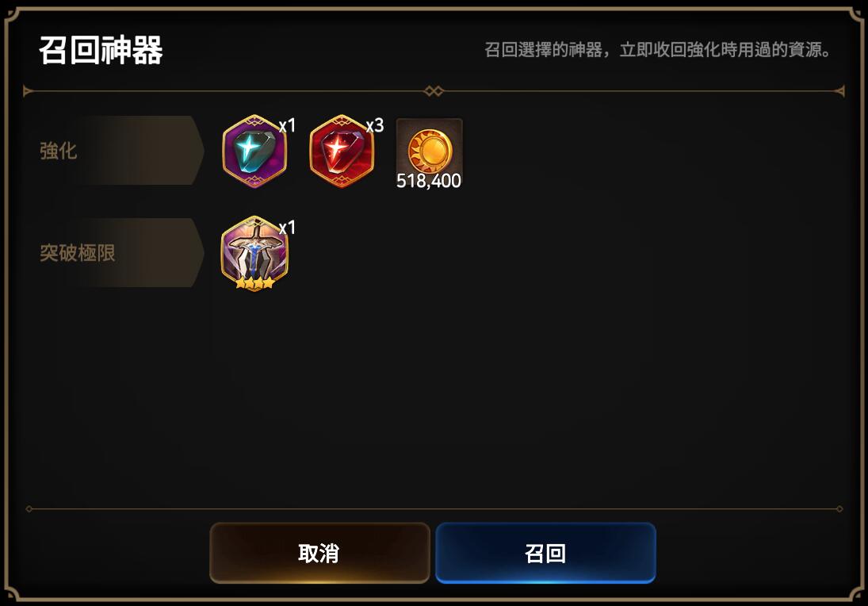Screen dimensions: 868x606
Task: Tap the red gem enhancement stone
Action: coord(342,151)
